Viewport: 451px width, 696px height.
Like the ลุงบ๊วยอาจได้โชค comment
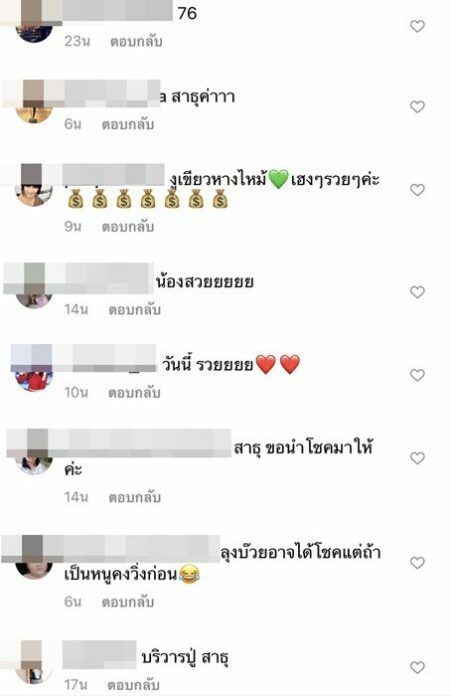pyautogui.click(x=417, y=563)
